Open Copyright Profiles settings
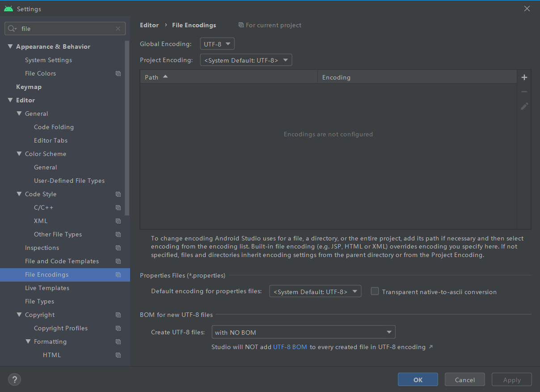The image size is (540, 392). [61, 328]
